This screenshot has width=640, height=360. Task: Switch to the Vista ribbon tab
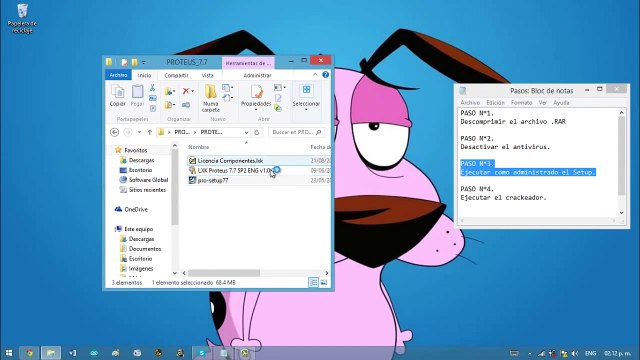pyautogui.click(x=207, y=76)
